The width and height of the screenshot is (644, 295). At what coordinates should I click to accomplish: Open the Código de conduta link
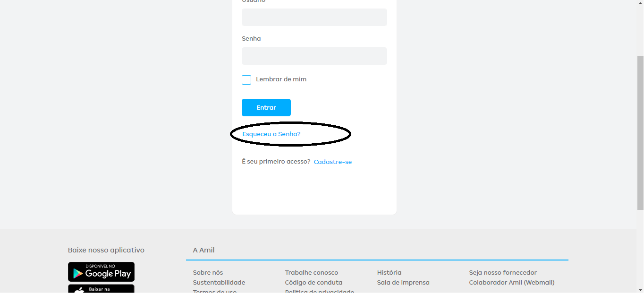(x=314, y=283)
